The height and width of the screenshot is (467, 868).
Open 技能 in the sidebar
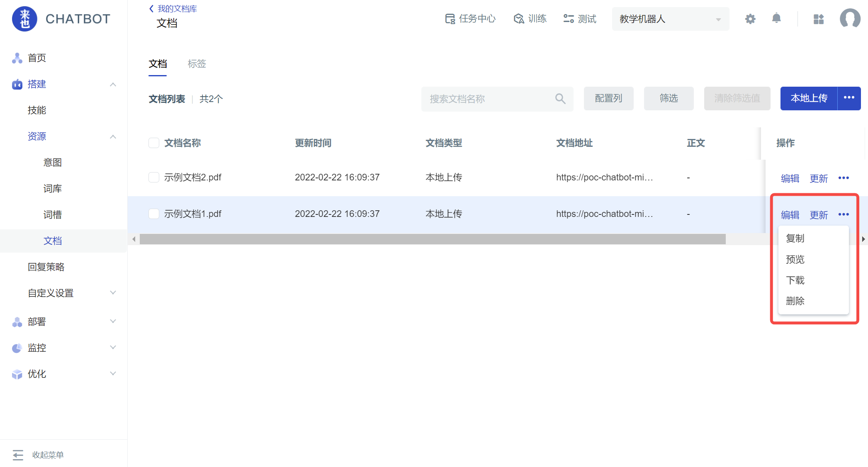37,110
